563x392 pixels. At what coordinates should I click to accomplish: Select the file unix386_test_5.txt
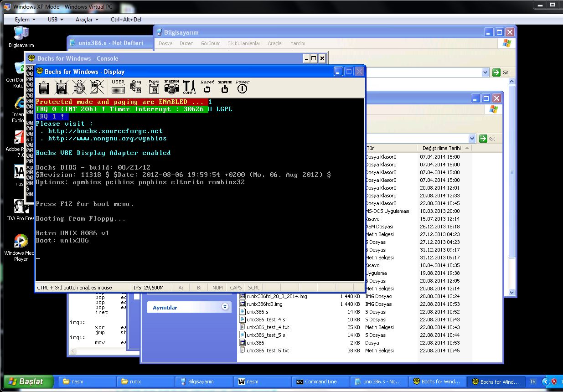coord(268,351)
